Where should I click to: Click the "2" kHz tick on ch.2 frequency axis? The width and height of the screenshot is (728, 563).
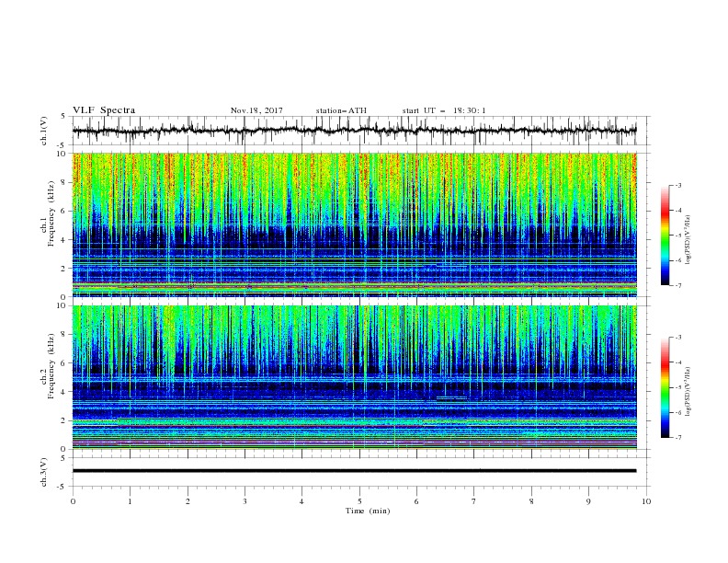click(64, 420)
